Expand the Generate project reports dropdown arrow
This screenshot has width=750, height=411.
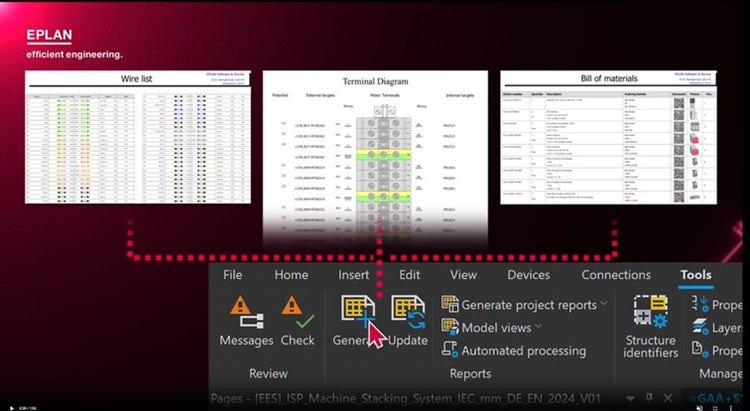point(604,303)
